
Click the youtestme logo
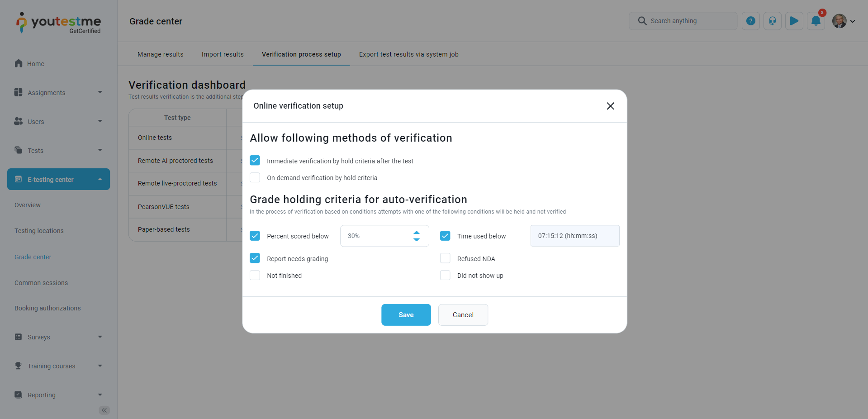(x=59, y=23)
